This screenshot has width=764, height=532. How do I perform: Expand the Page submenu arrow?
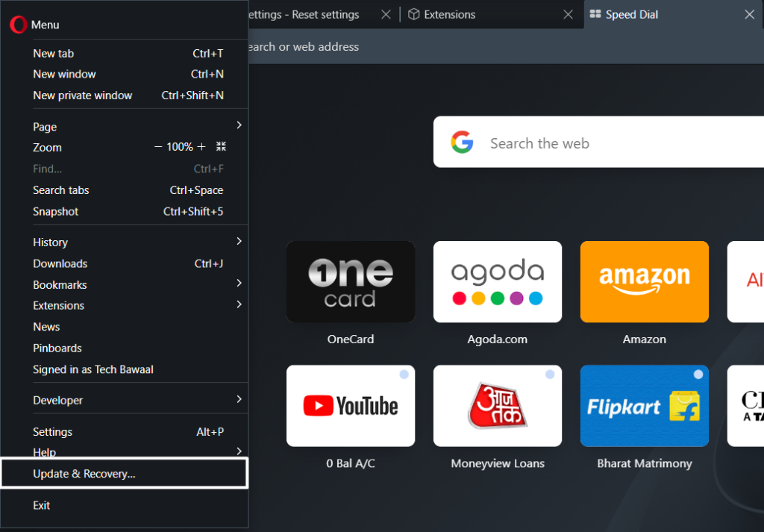[x=239, y=125]
